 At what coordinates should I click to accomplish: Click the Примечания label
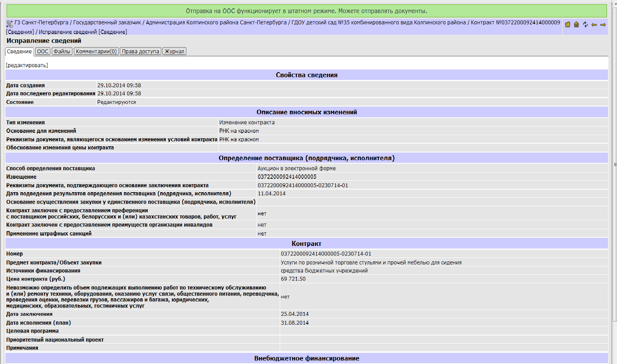click(22, 348)
